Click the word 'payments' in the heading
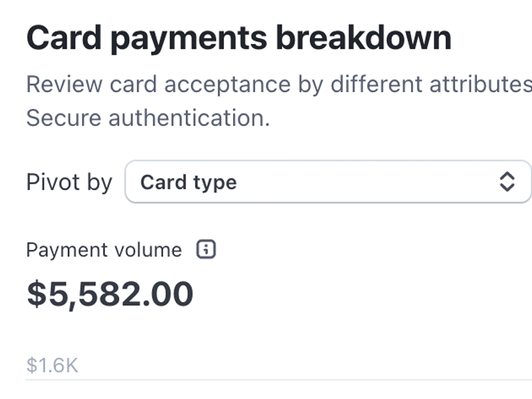The height and width of the screenshot is (399, 532). tap(188, 38)
